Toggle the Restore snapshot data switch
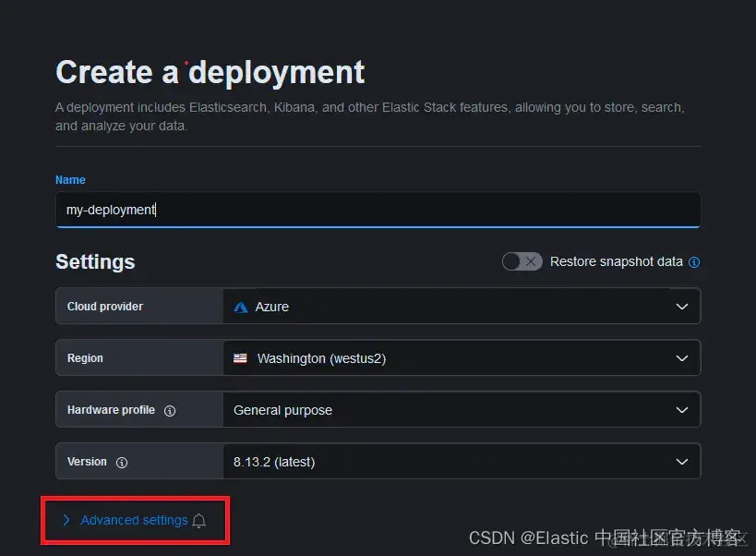Image resolution: width=756 pixels, height=556 pixels. (x=522, y=262)
